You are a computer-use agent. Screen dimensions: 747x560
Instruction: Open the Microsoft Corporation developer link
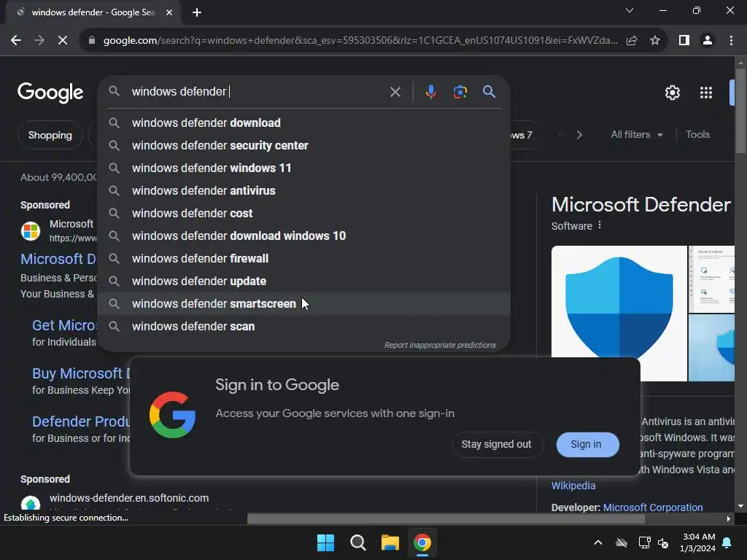click(653, 507)
